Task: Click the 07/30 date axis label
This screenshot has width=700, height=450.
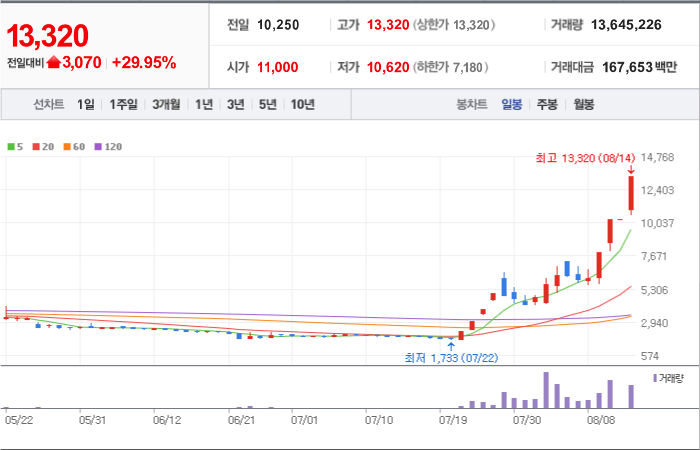Action: point(527,421)
